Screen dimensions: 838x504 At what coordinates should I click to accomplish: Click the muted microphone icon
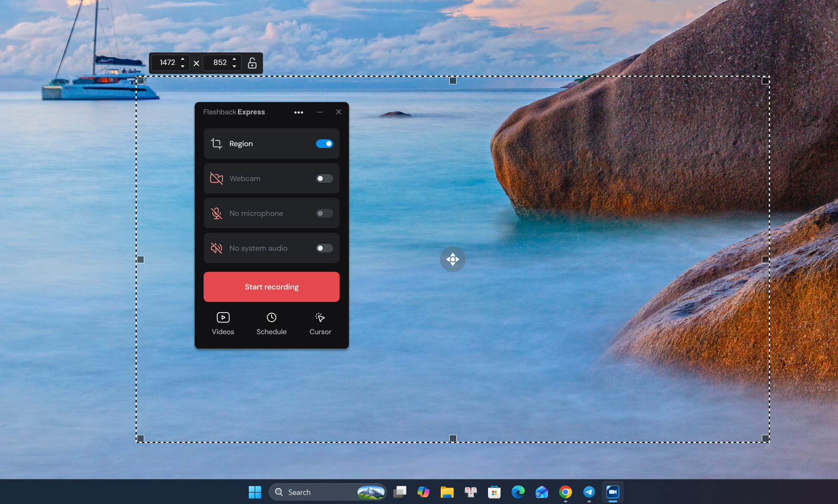[216, 213]
